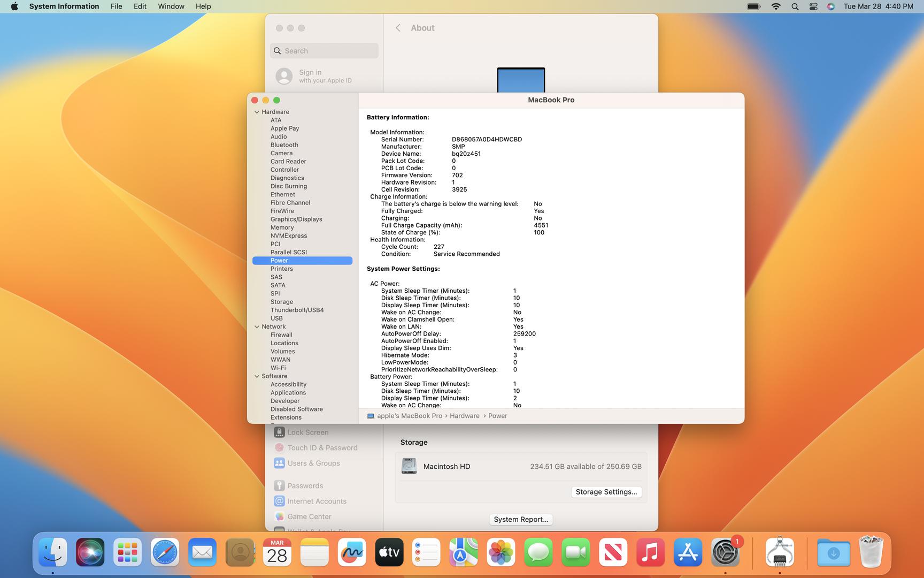Open the Edit menu
This screenshot has height=578, width=924.
point(140,6)
